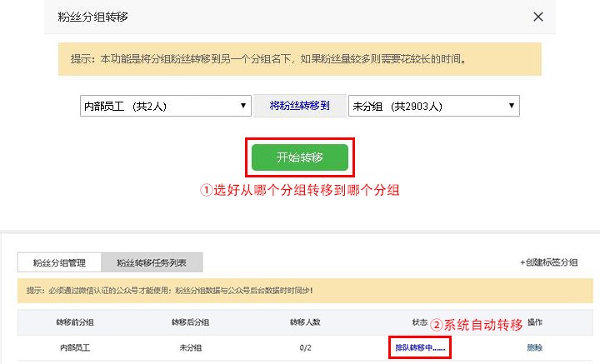The width and height of the screenshot is (600, 364).
Task: Switch to the 粉丝分组管理 tab
Action: 60,262
